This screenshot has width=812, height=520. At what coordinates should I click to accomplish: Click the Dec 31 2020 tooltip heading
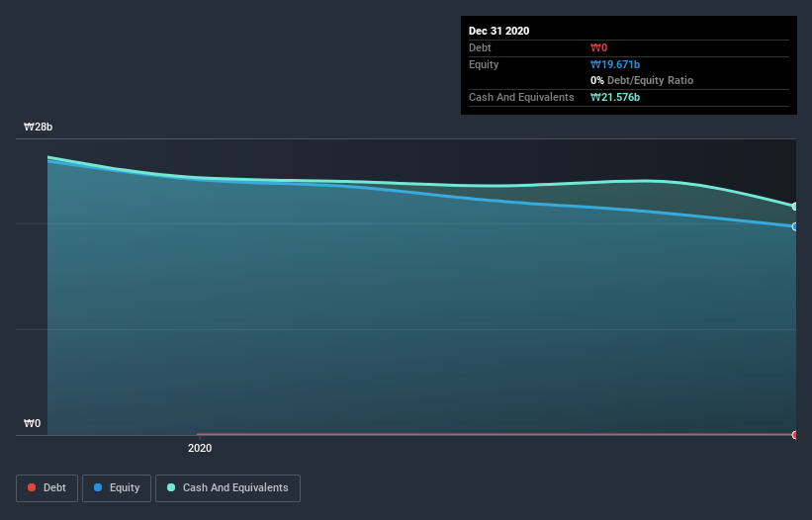[498, 31]
